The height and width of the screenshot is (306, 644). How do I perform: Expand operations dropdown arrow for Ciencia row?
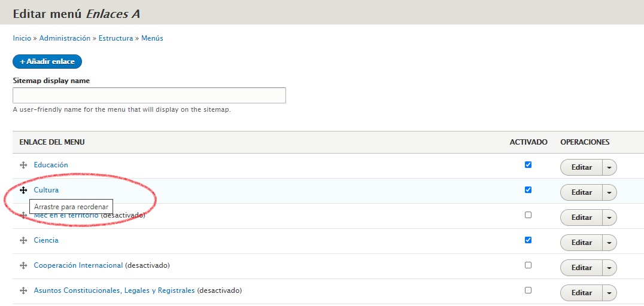(x=609, y=243)
